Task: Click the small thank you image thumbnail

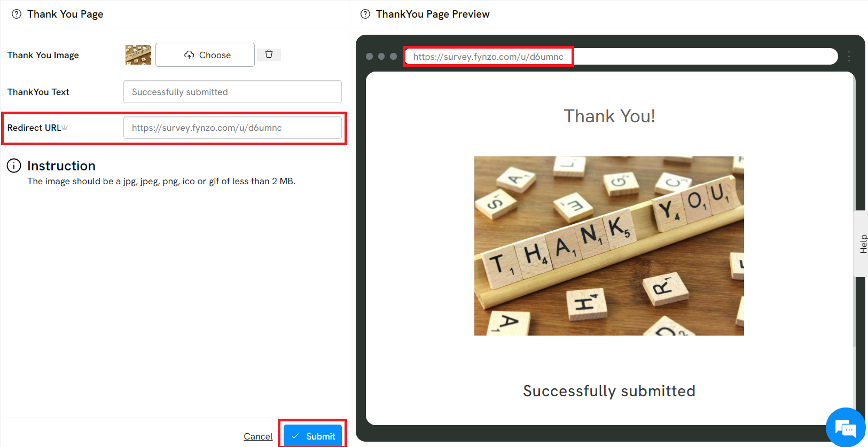Action: tap(138, 54)
